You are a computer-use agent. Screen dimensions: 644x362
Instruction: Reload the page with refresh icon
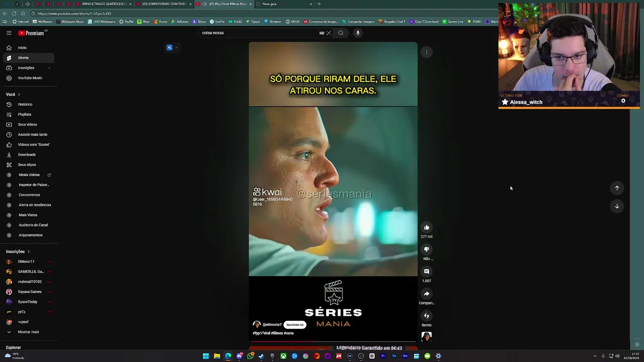coord(14,14)
